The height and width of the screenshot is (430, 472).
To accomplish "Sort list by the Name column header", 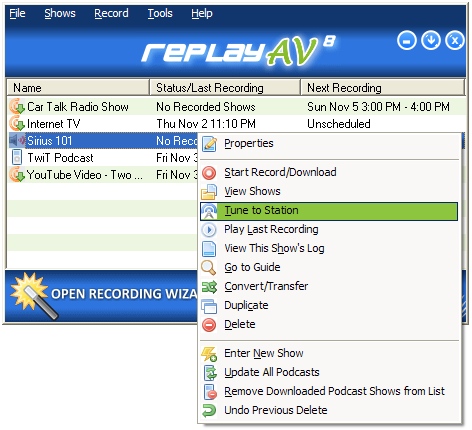I will (x=78, y=88).
